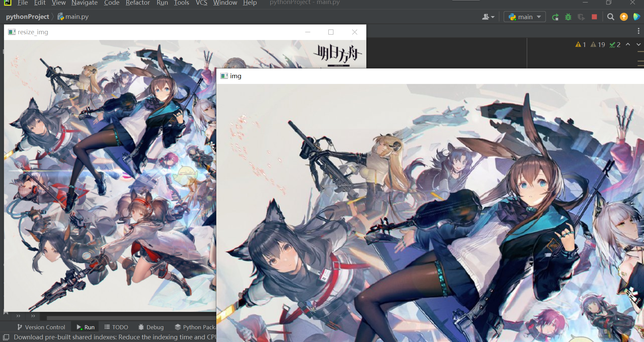Click the warning count indicator showing 1
Screen dimensions: 644x342
tap(581, 45)
